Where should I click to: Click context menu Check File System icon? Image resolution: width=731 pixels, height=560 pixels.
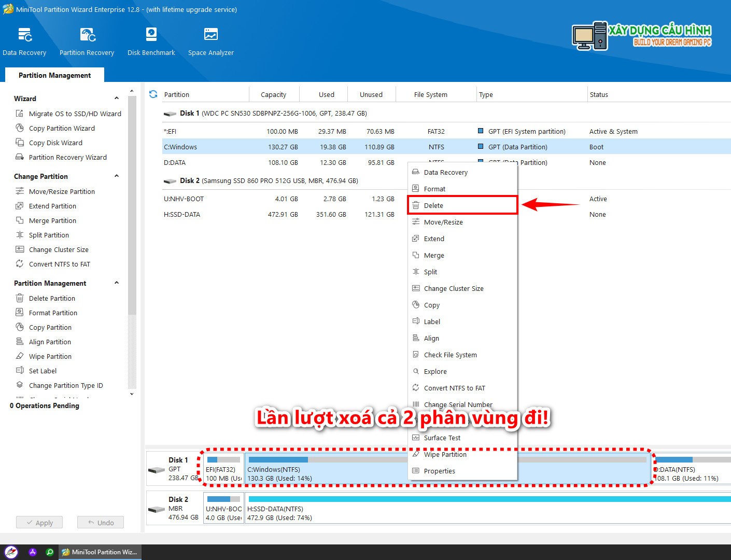click(x=416, y=355)
